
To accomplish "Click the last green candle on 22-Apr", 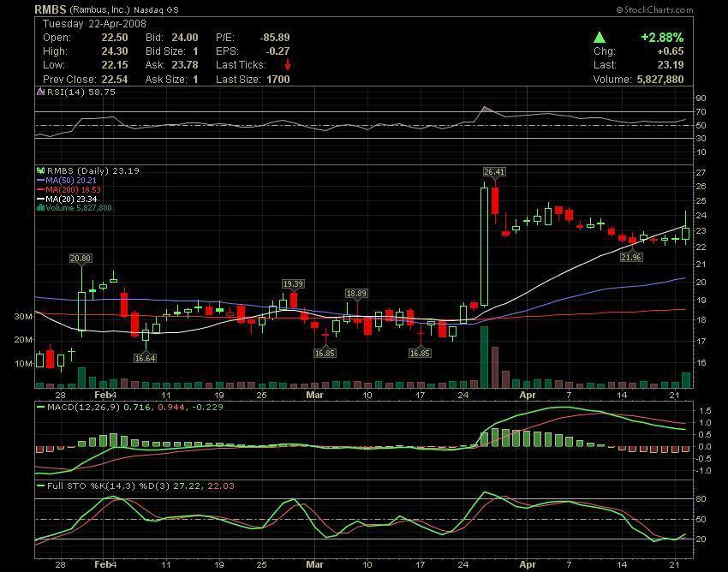I will 685,233.
